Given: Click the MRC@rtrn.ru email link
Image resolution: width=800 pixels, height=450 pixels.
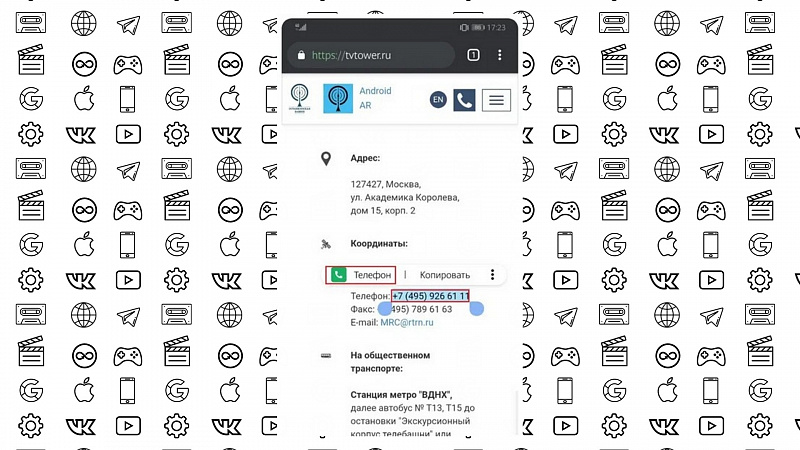Looking at the screenshot, I should [x=407, y=322].
